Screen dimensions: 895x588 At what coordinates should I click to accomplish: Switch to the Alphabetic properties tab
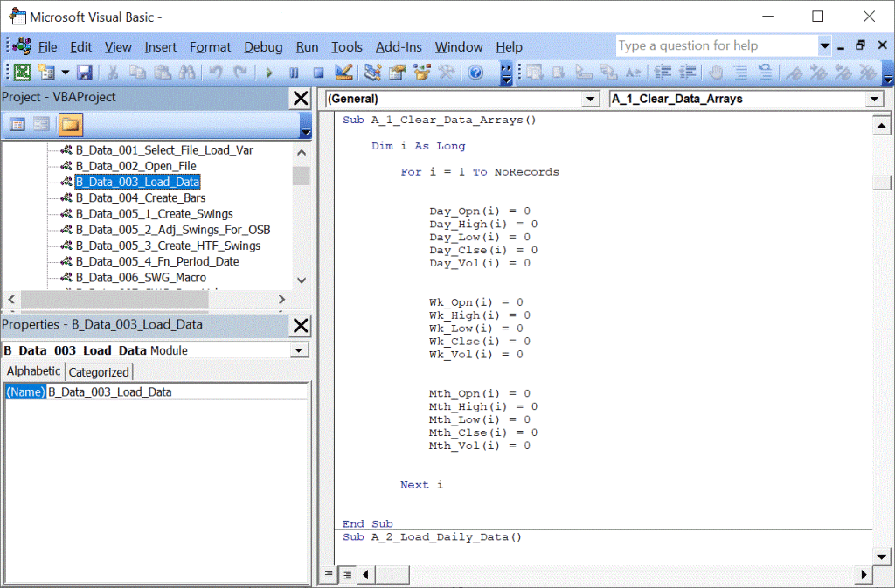(34, 370)
